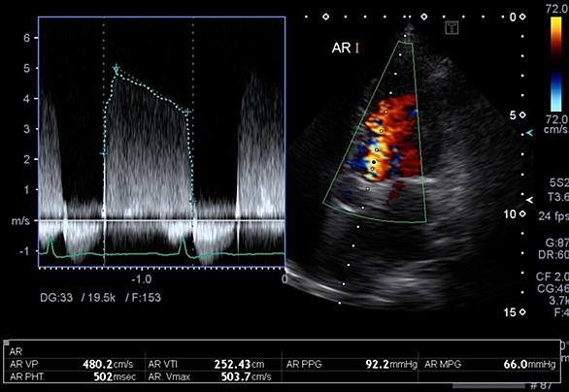Viewport: 569px width, 392px height.
Task: Click the 24 fps frame rate text
Action: pos(553,216)
